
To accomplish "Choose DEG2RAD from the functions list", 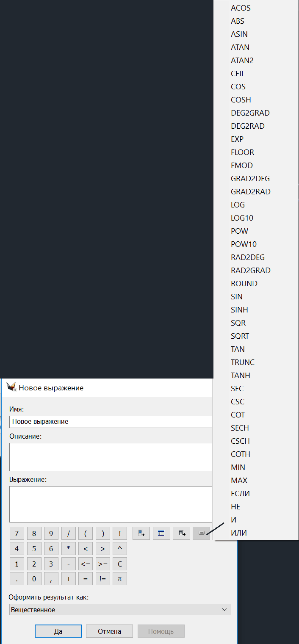I will click(x=247, y=126).
